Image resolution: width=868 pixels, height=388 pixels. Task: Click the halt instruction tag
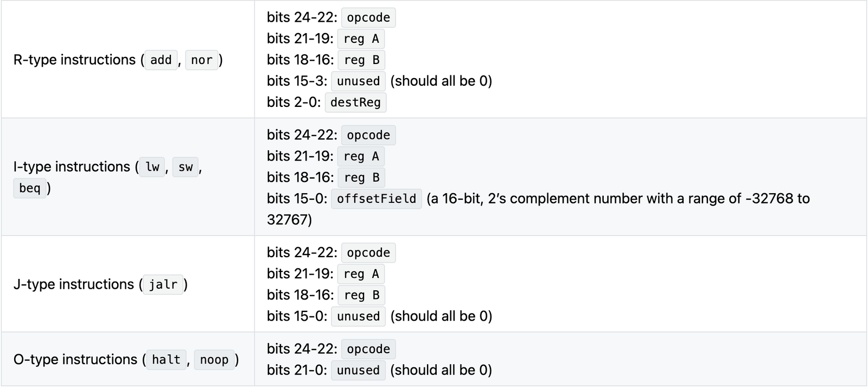click(166, 359)
